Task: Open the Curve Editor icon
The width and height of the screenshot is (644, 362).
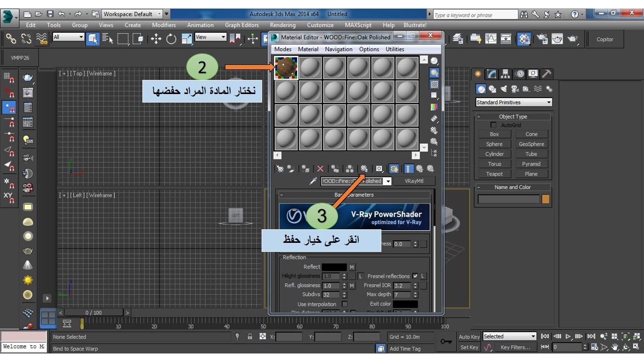Action: (x=491, y=39)
